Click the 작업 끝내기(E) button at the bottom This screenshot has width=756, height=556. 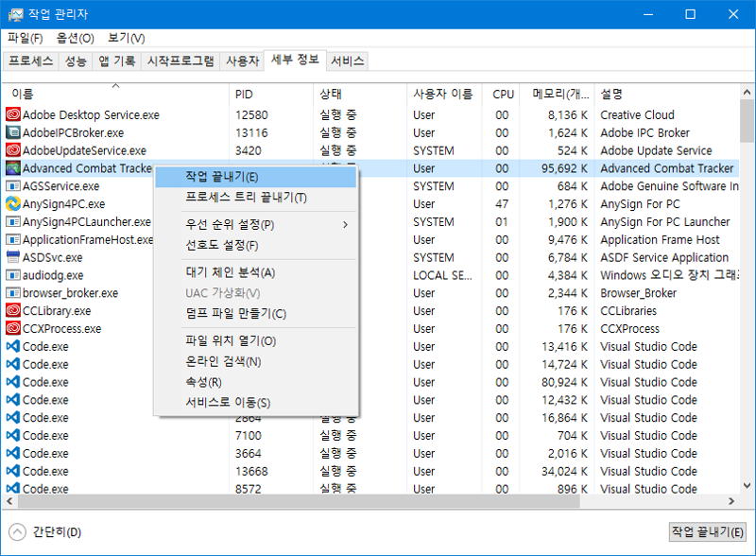coord(707,531)
